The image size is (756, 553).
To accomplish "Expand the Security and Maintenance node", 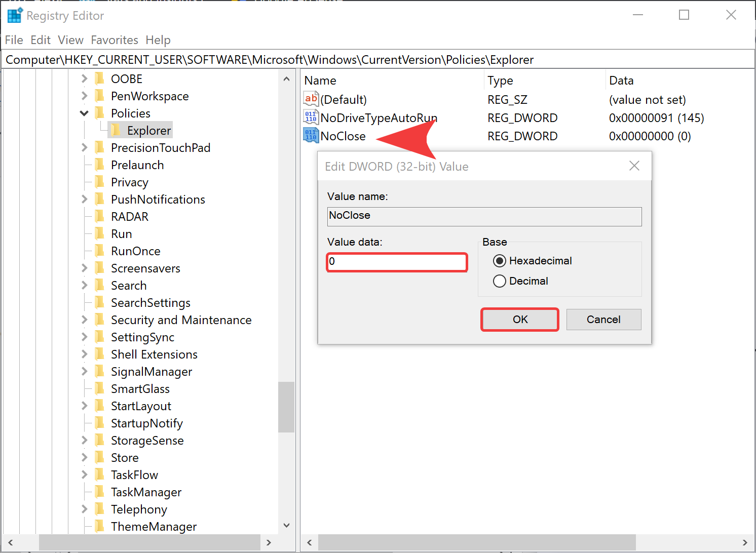I will pyautogui.click(x=84, y=320).
